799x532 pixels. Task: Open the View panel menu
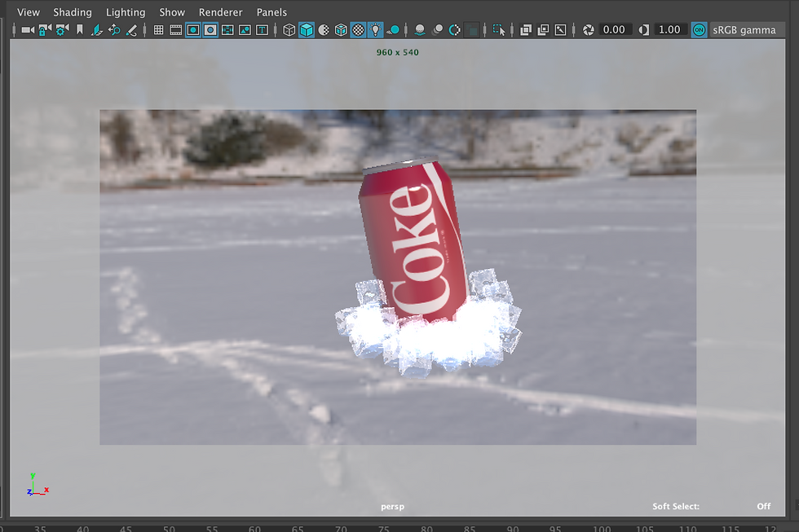click(29, 12)
